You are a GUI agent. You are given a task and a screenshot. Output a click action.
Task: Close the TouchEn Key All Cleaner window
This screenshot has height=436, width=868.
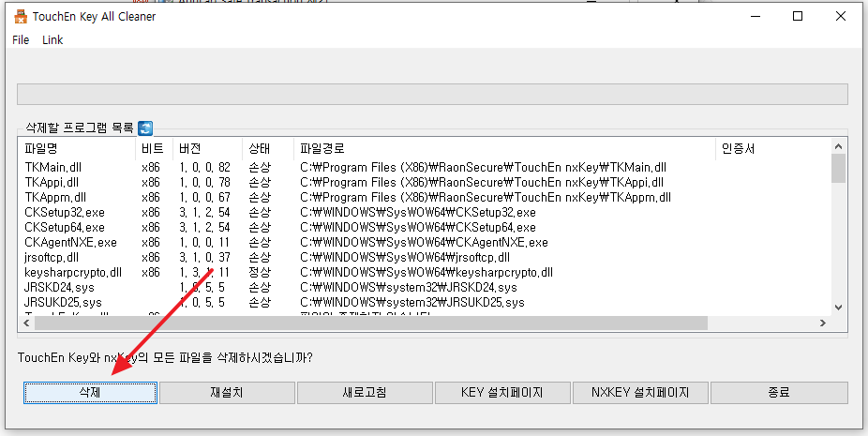tap(840, 17)
